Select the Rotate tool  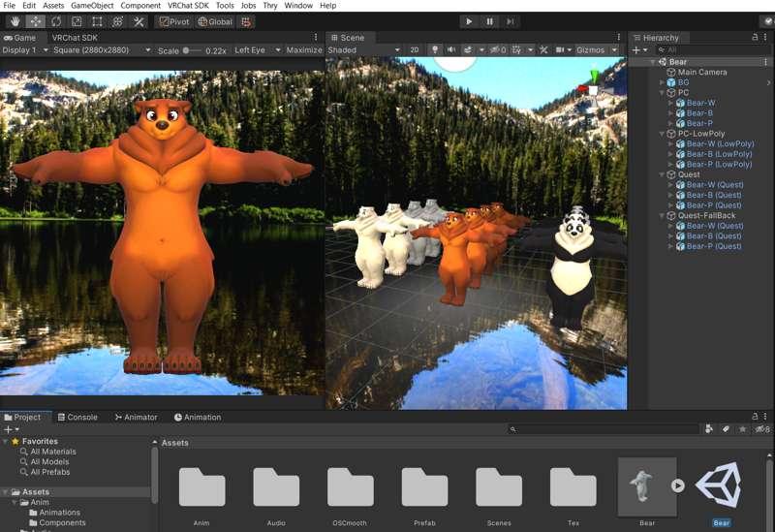56,21
